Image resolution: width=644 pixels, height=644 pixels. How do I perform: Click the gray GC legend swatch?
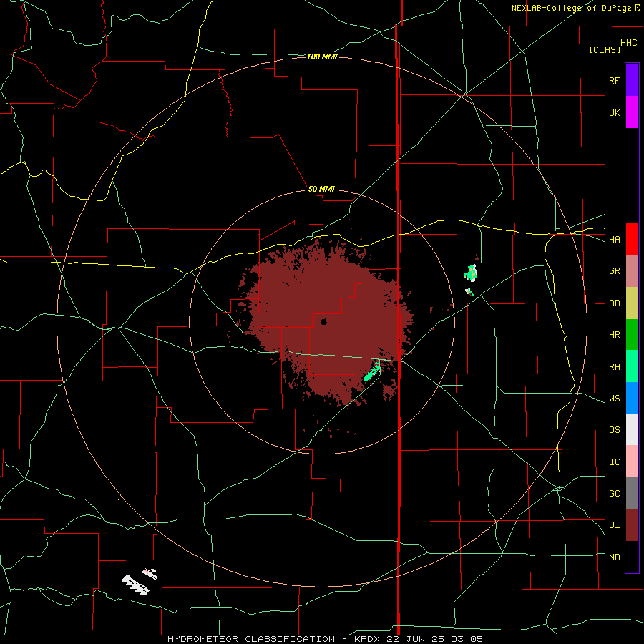632,493
